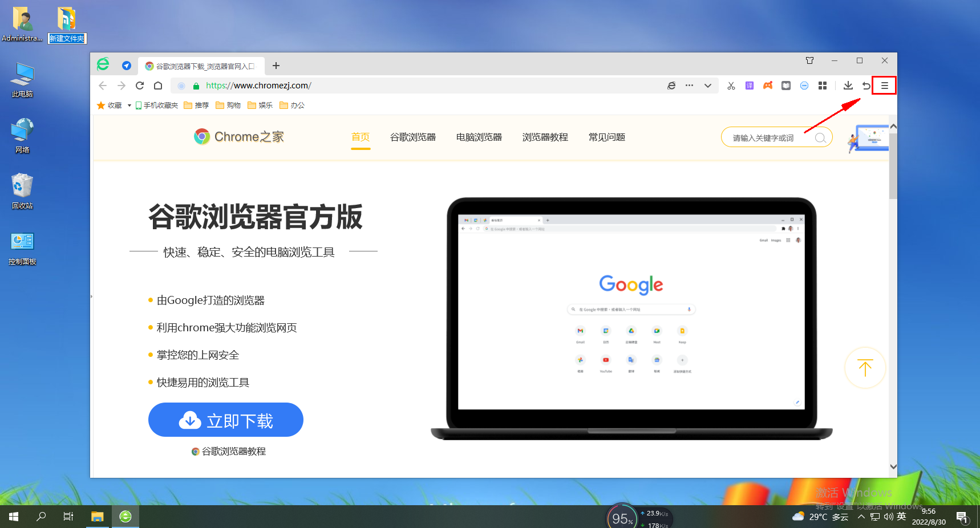
Task: Focus the site keyword search field
Action: (770, 138)
